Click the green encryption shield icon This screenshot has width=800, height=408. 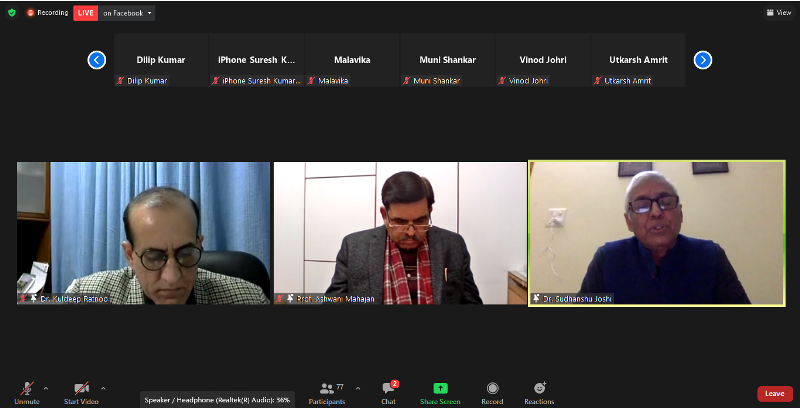[x=12, y=13]
